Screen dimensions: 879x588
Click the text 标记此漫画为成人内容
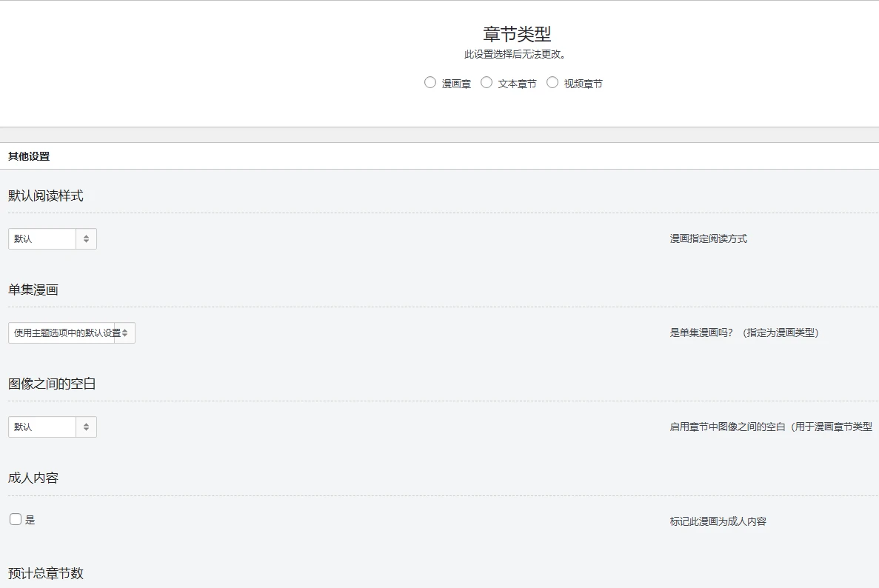717,521
